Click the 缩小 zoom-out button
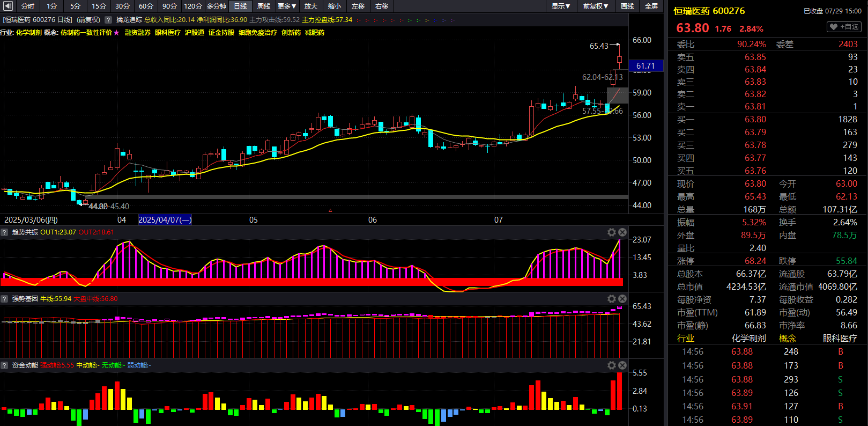This screenshot has height=426, width=868. pos(335,6)
